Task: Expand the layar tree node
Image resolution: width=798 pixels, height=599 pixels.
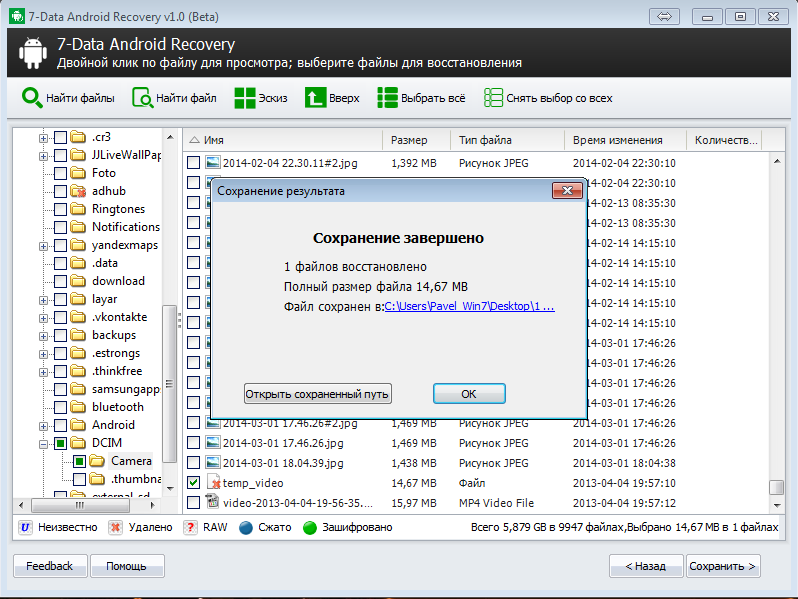Action: 43,300
